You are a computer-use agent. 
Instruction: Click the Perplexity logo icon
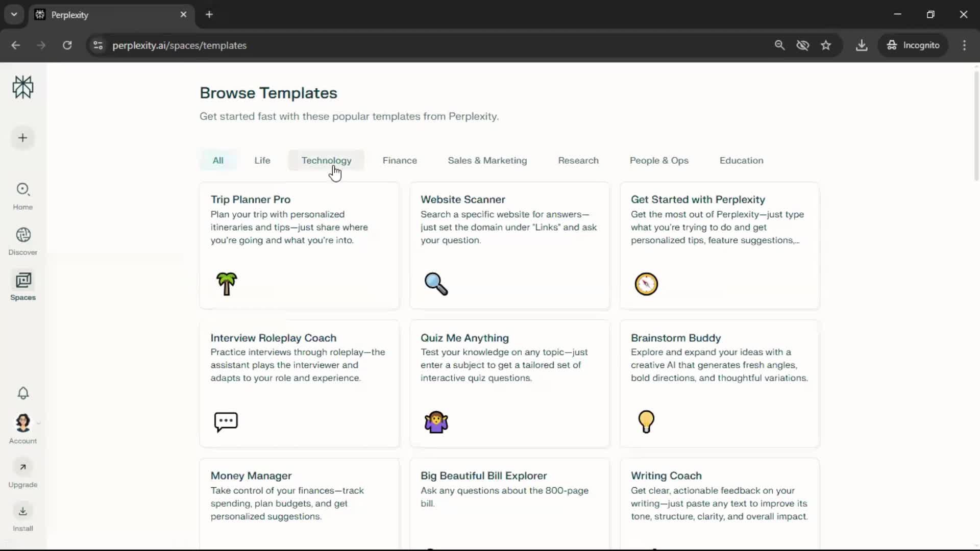(23, 87)
